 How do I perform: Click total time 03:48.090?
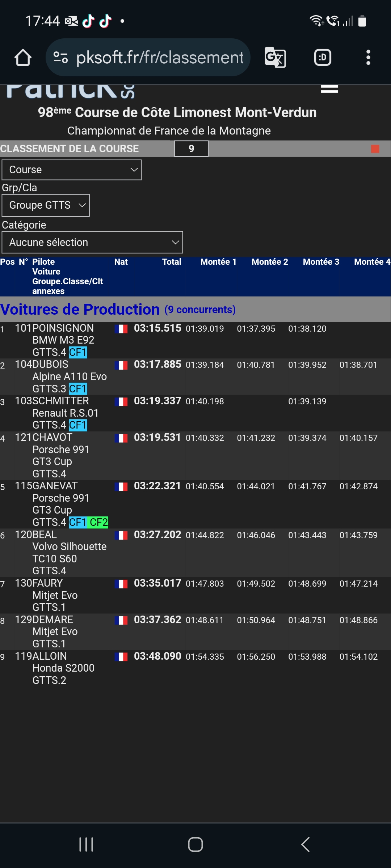click(157, 656)
